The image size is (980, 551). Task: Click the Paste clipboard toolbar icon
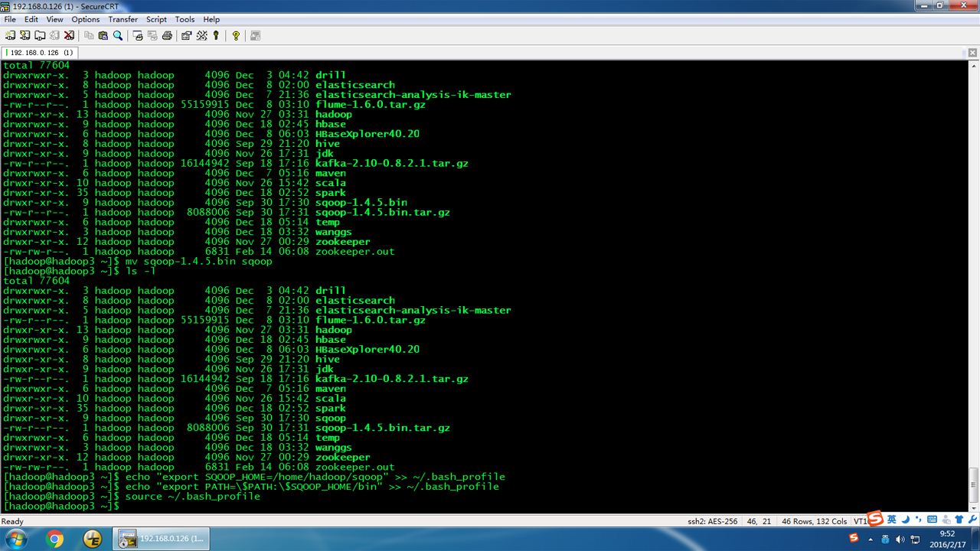pos(103,35)
